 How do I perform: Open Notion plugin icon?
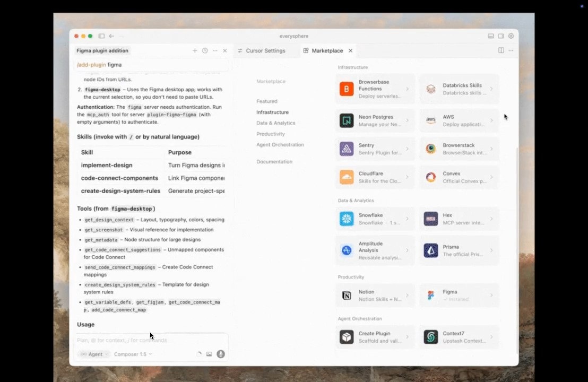[347, 296]
